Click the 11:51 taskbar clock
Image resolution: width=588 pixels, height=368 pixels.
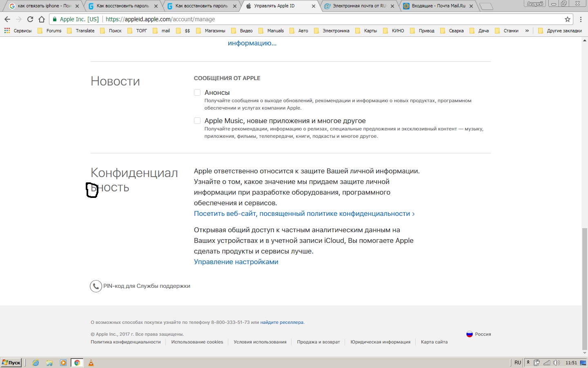pyautogui.click(x=571, y=363)
